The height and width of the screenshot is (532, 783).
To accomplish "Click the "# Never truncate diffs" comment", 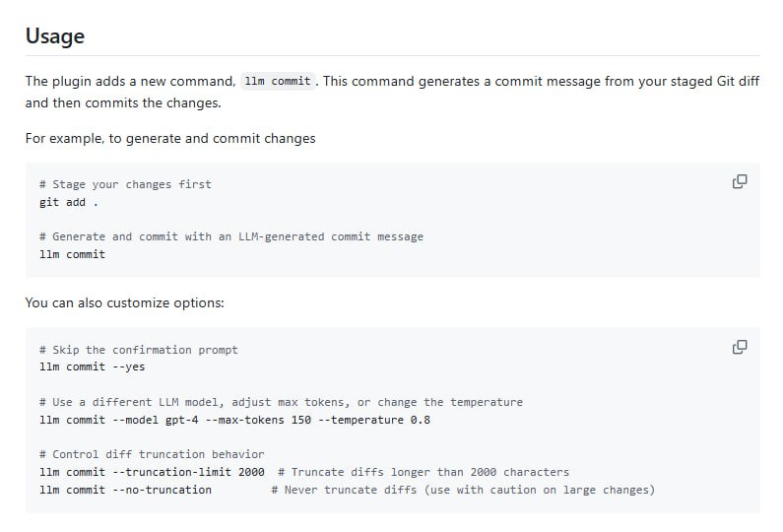I will pos(463,490).
